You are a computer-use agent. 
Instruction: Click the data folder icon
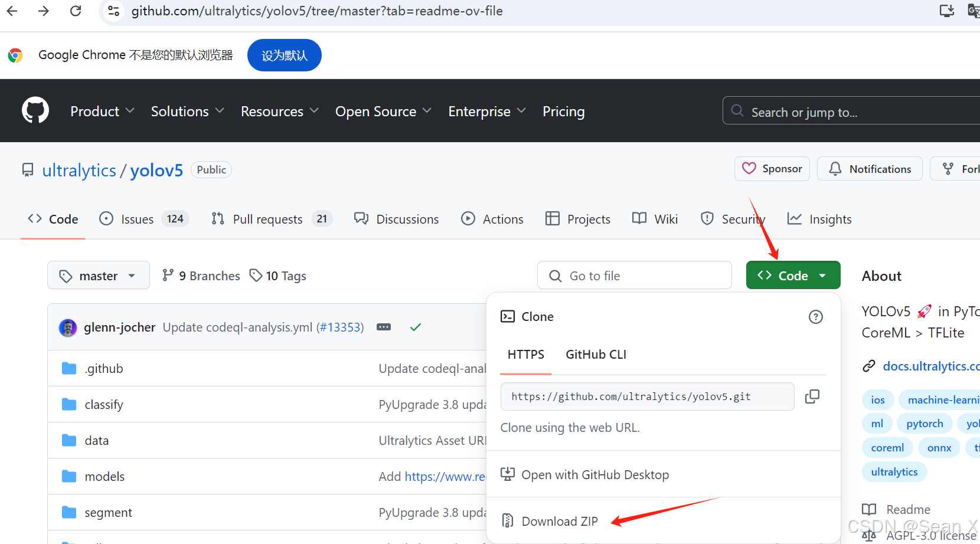coord(69,441)
